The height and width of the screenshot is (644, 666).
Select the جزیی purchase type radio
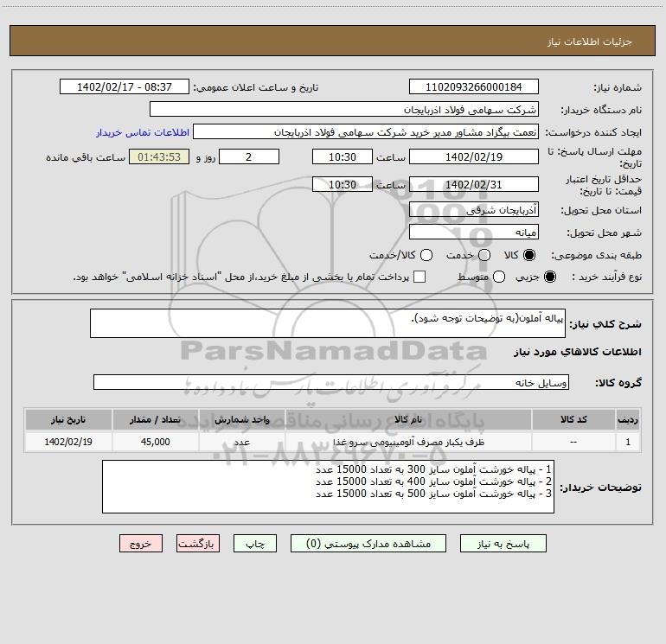[x=549, y=277]
